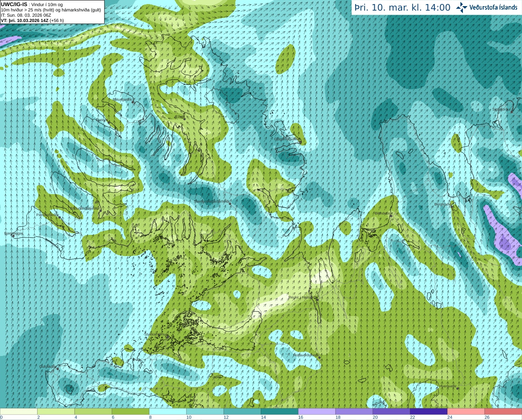Screen dimensions: 522x420
Task: Click the Bíldudalsflugvöllur place label
Action: (x=85, y=208)
